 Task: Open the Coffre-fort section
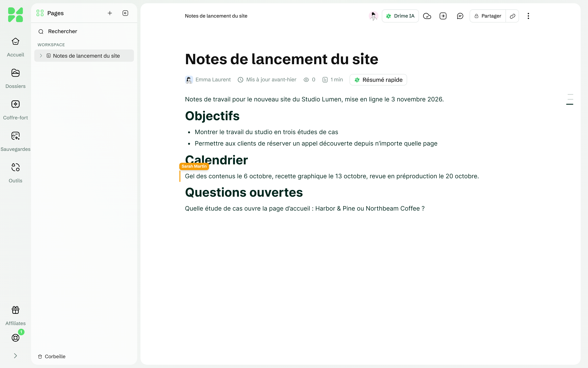pyautogui.click(x=15, y=110)
